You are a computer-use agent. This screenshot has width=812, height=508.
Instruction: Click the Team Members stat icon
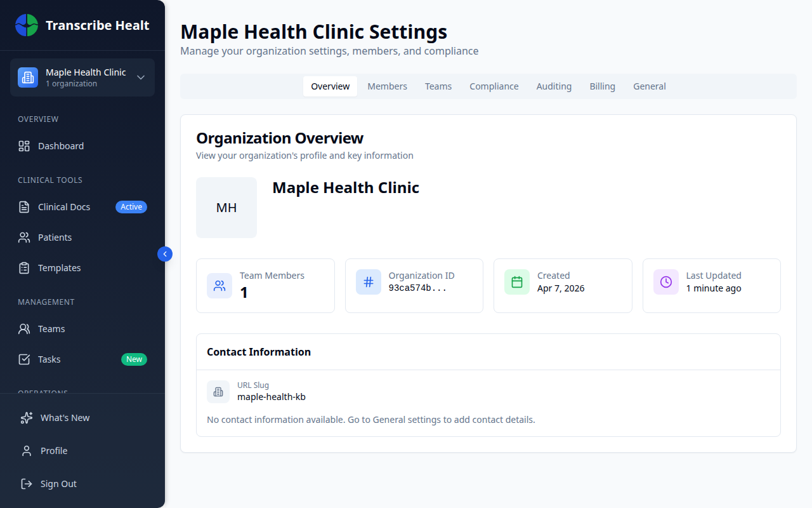click(x=219, y=286)
